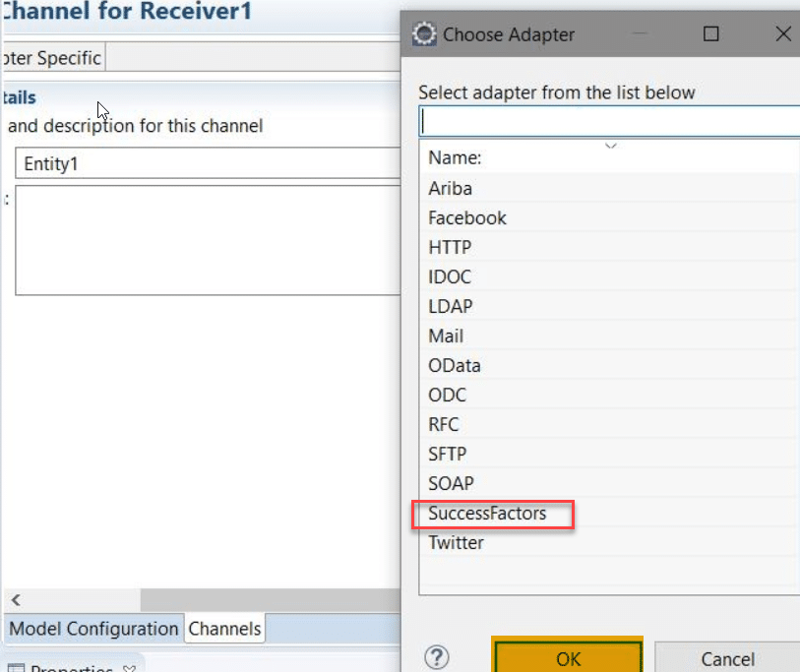Close the Choose Adapter dialog
This screenshot has width=800, height=672.
pos(783,34)
